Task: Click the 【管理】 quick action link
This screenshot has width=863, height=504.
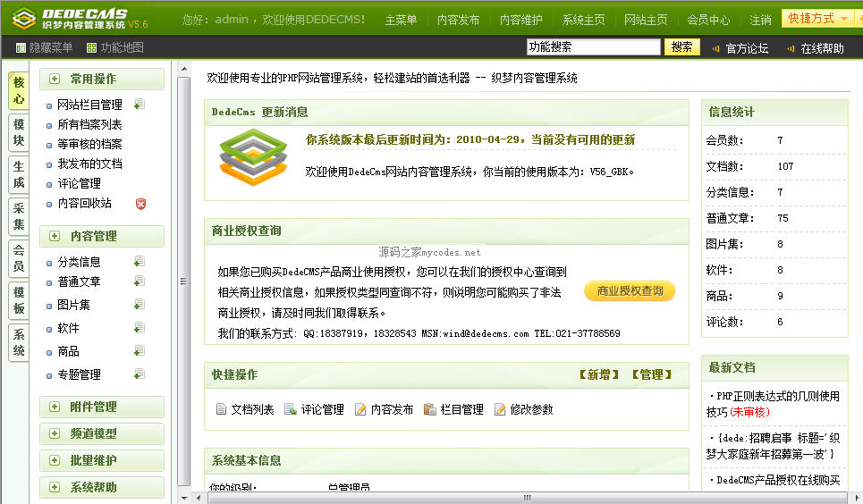Action: (652, 374)
